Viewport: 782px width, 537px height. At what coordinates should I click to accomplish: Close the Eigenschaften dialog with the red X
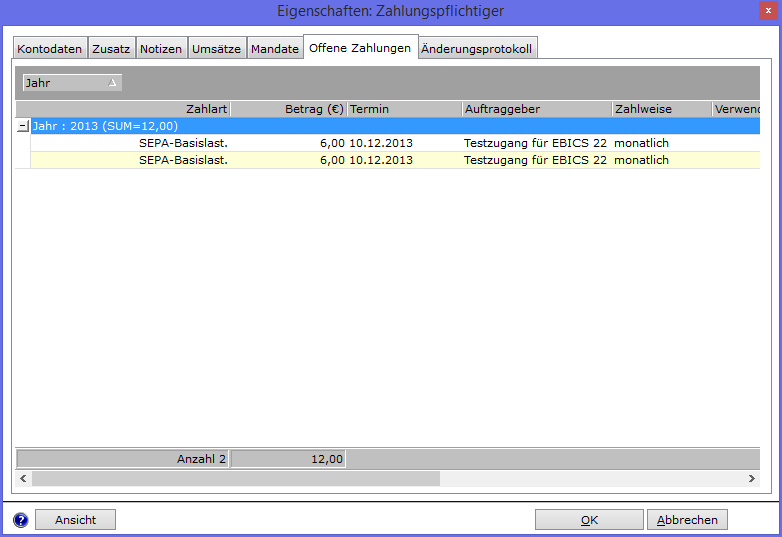point(768,10)
